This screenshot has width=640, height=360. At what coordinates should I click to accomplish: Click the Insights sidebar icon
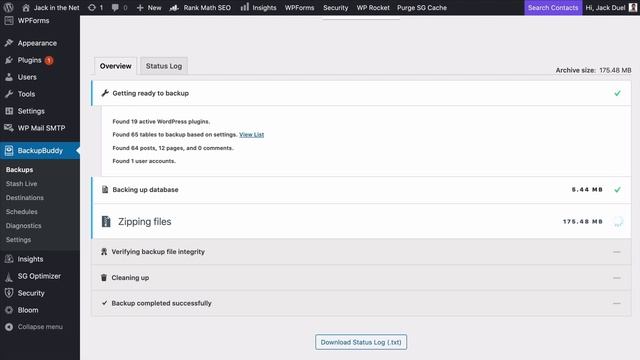[x=9, y=259]
